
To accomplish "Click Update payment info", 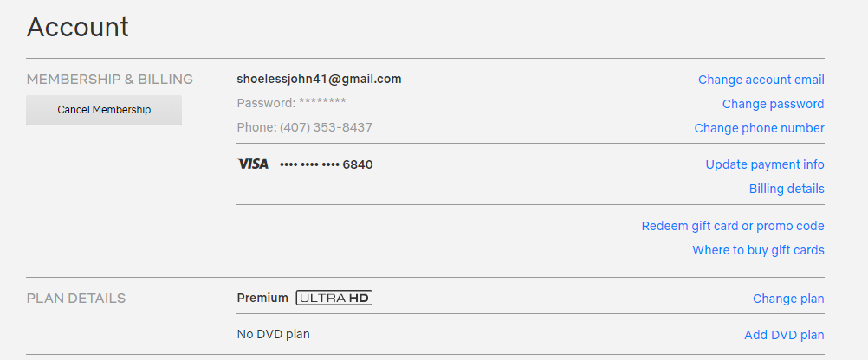I will (765, 164).
